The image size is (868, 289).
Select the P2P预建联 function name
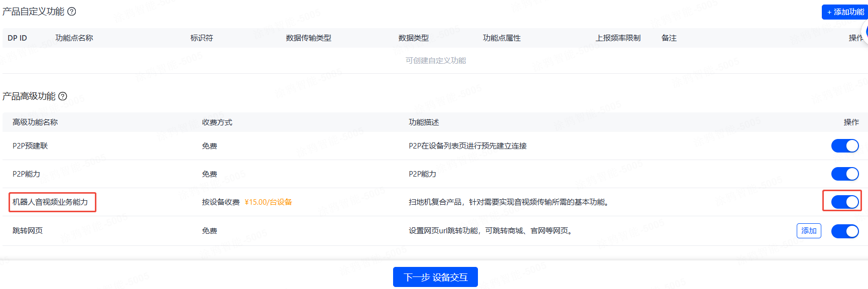(30, 146)
